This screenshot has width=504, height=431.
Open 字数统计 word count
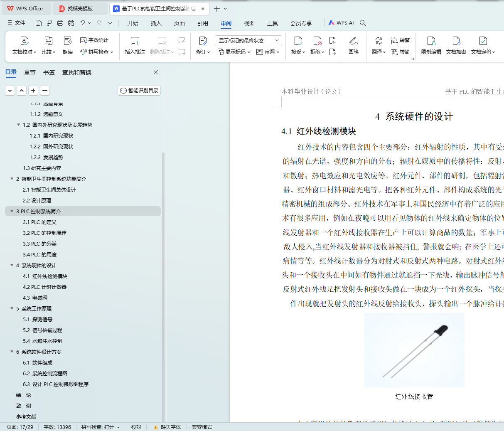tap(94, 40)
